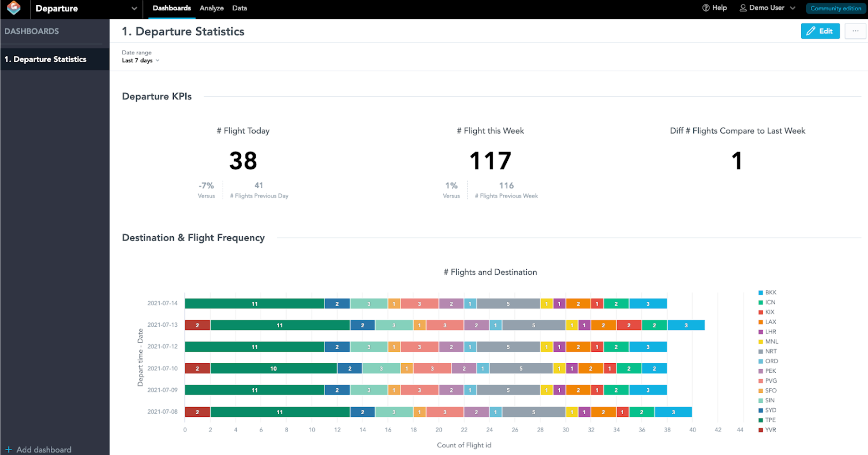Image resolution: width=868 pixels, height=455 pixels.
Task: Click the Community edition badge
Action: tap(835, 8)
